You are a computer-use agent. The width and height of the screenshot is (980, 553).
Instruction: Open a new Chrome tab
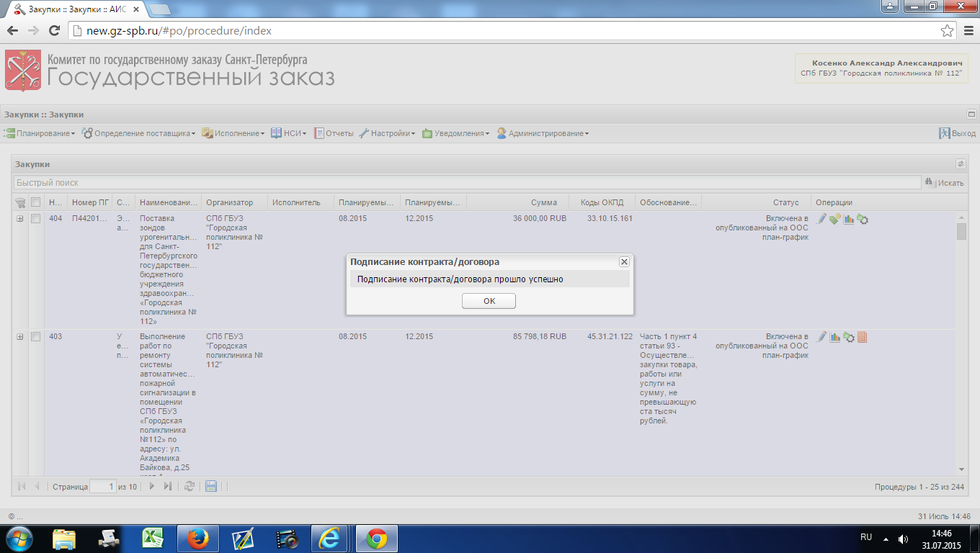(x=161, y=9)
